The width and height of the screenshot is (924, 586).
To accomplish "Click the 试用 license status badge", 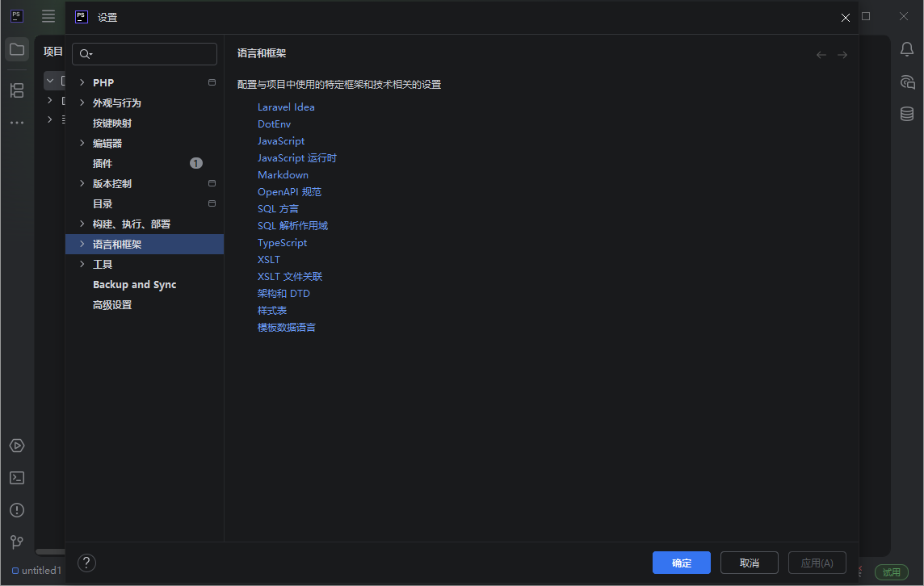I will (891, 571).
